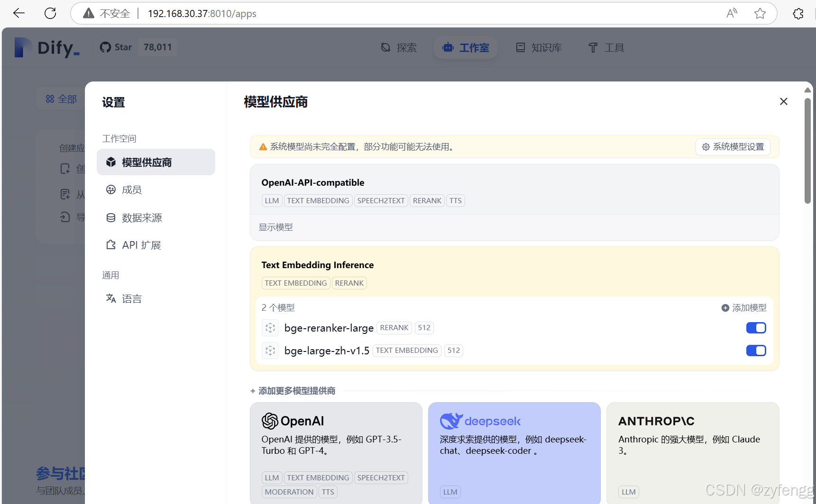816x504 pixels.
Task: Click bge-large-zh-v1.5 model name
Action: (x=327, y=351)
